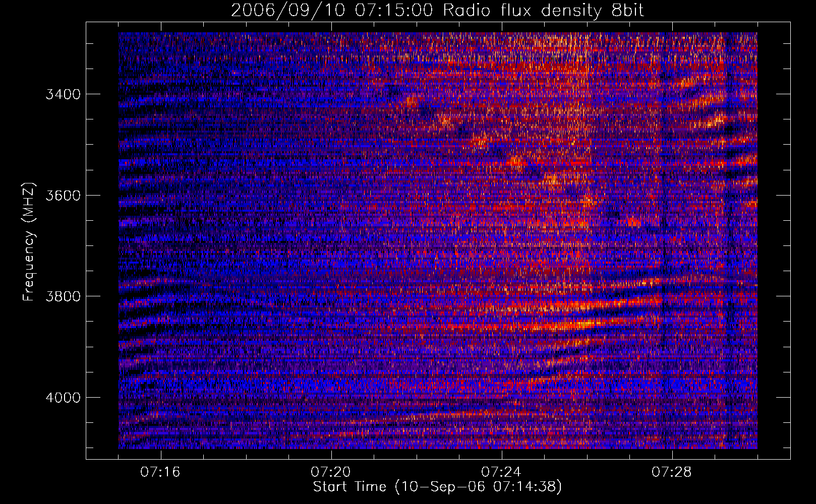The width and height of the screenshot is (816, 504).
Task: Click the 07:16 time tick label
Action: pyautogui.click(x=161, y=472)
